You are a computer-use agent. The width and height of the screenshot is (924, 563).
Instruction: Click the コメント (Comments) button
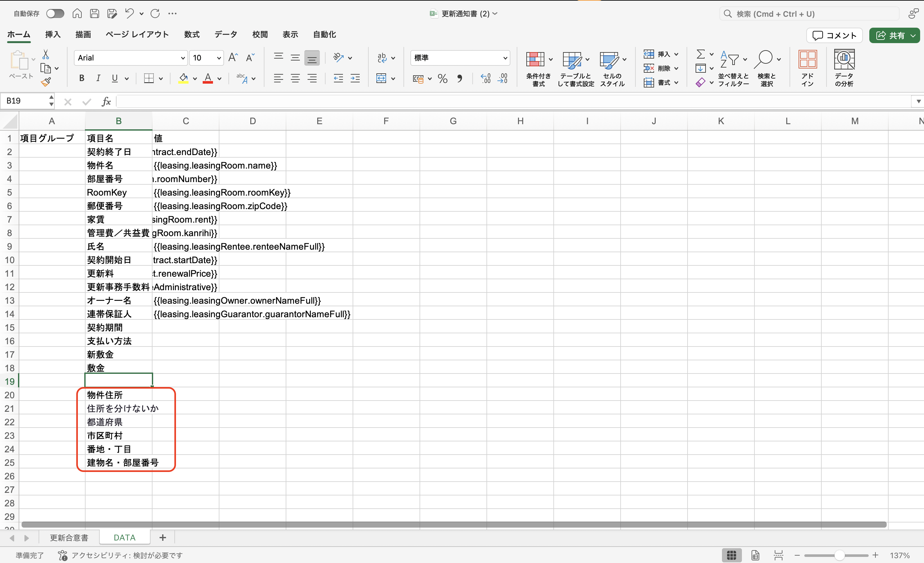tap(834, 36)
